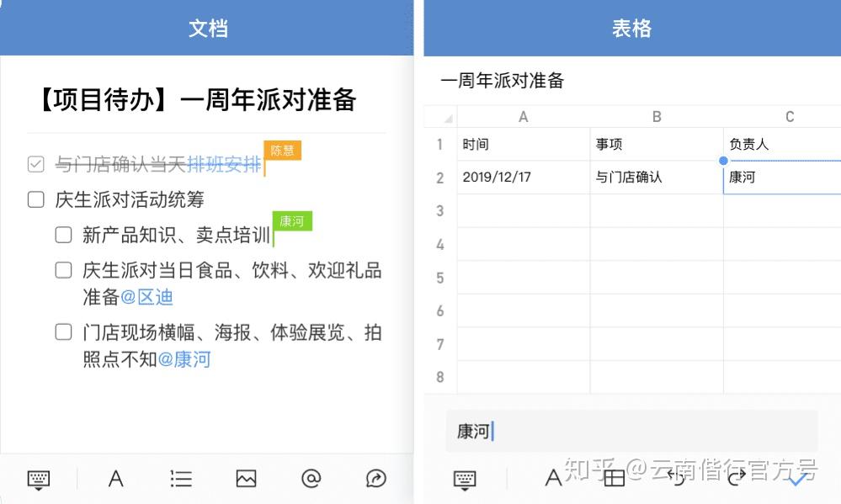Viewport: 841px width, 504px height.
Task: Hide keyboard in document toolbar
Action: click(39, 480)
